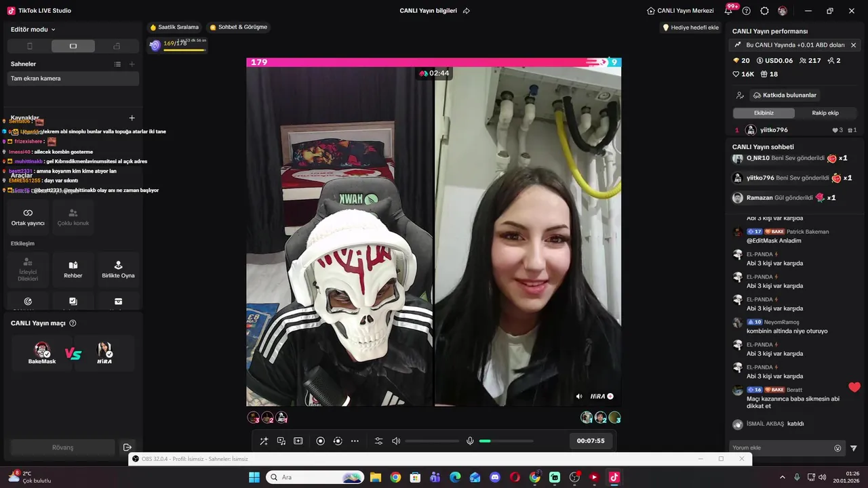868x488 pixels.
Task: Click the replay clip icon in toolbar
Action: [x=338, y=441]
